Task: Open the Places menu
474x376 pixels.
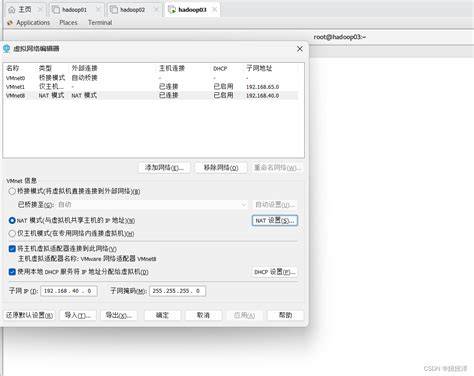Action: point(68,23)
